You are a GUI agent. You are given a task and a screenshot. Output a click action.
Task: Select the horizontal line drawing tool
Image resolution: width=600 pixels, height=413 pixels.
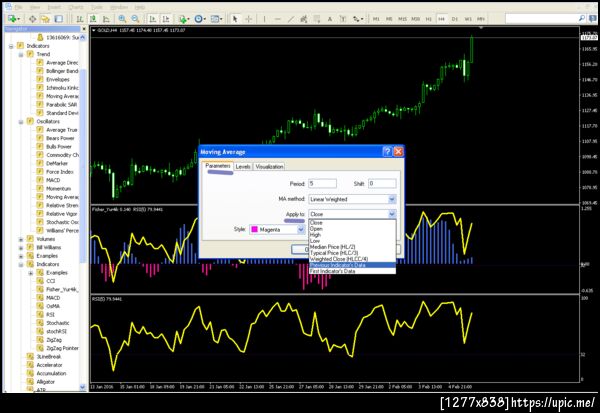(278, 19)
